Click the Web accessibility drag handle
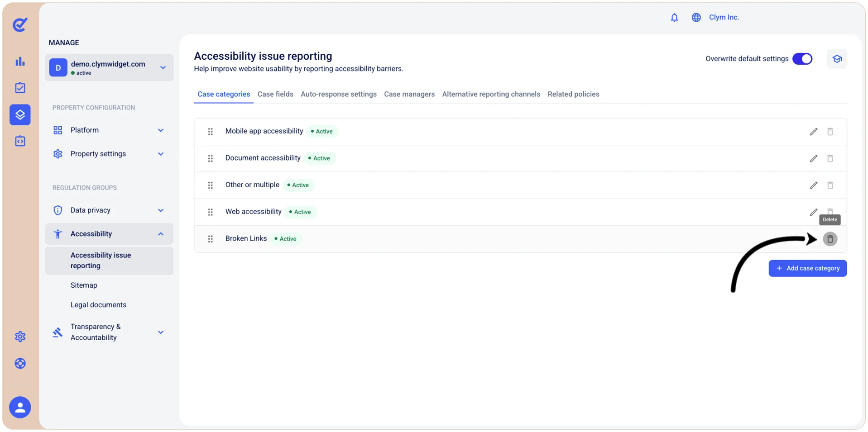 pyautogui.click(x=210, y=212)
